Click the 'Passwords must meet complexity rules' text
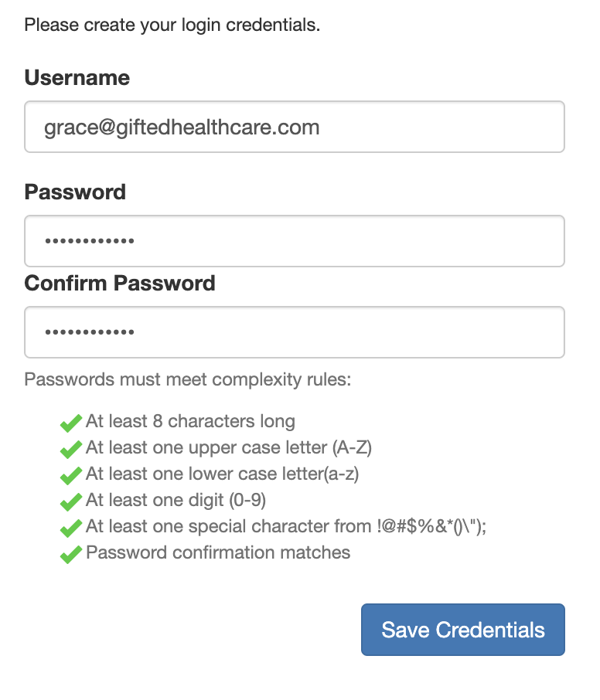The width and height of the screenshot is (600, 700). 188,381
